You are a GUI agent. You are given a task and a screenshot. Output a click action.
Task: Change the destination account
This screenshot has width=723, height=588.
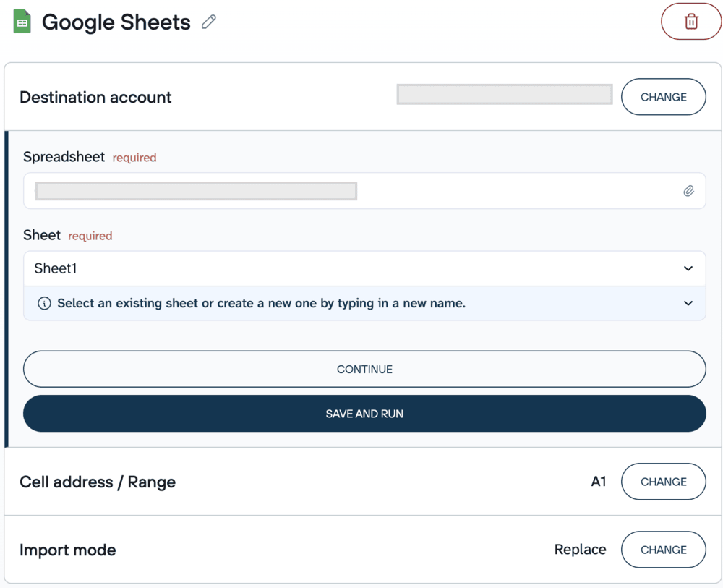663,96
